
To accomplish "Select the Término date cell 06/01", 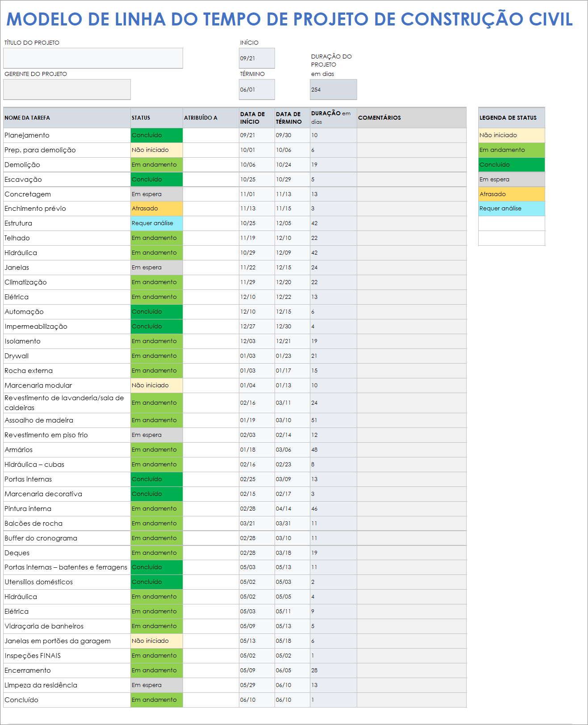I will click(257, 89).
